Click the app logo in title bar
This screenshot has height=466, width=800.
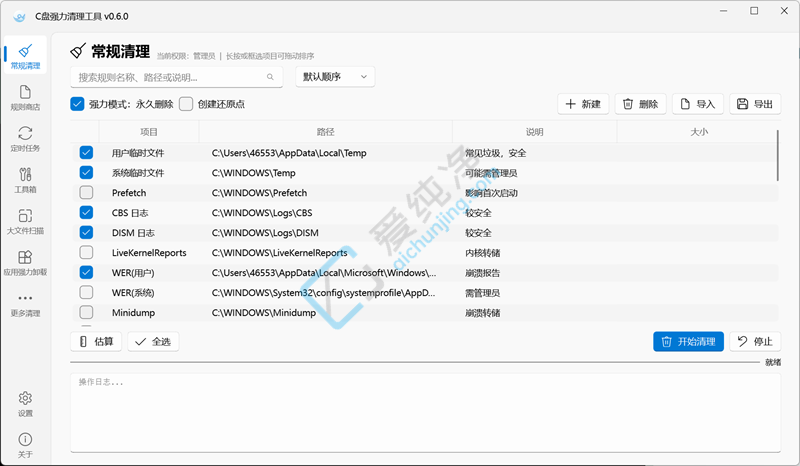pyautogui.click(x=19, y=16)
